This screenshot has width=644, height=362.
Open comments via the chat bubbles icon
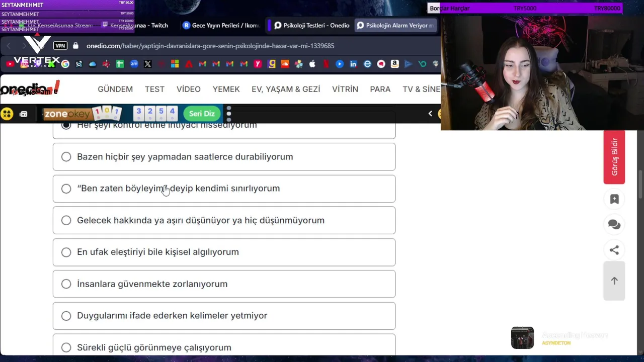coord(614,224)
